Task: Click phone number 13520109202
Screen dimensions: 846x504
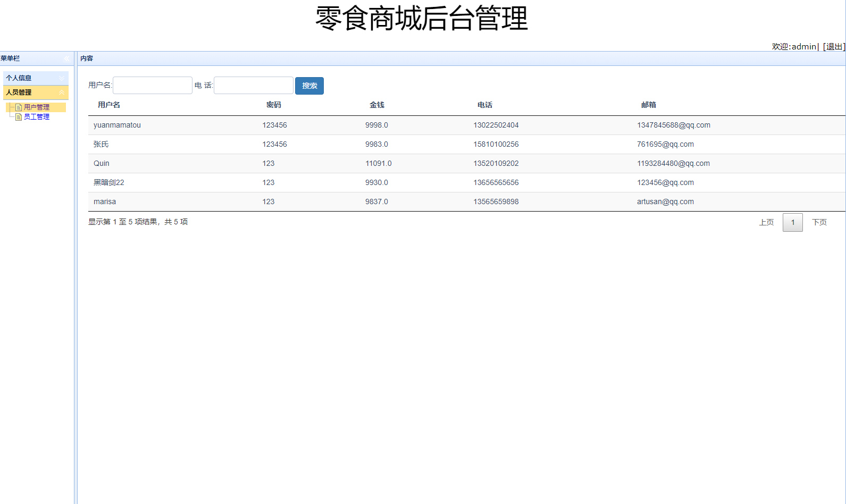Action: point(496,164)
